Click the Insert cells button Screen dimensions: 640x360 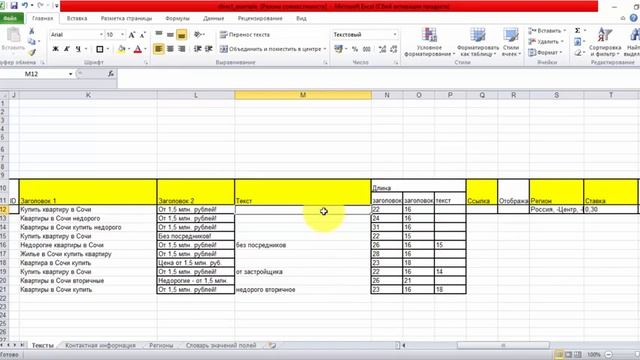[547, 31]
